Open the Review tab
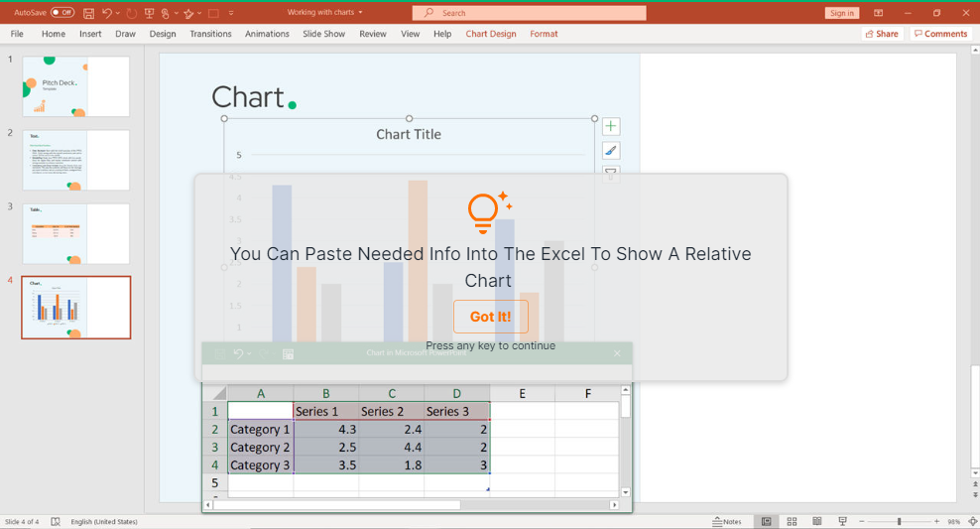This screenshot has width=980, height=529. coord(373,34)
